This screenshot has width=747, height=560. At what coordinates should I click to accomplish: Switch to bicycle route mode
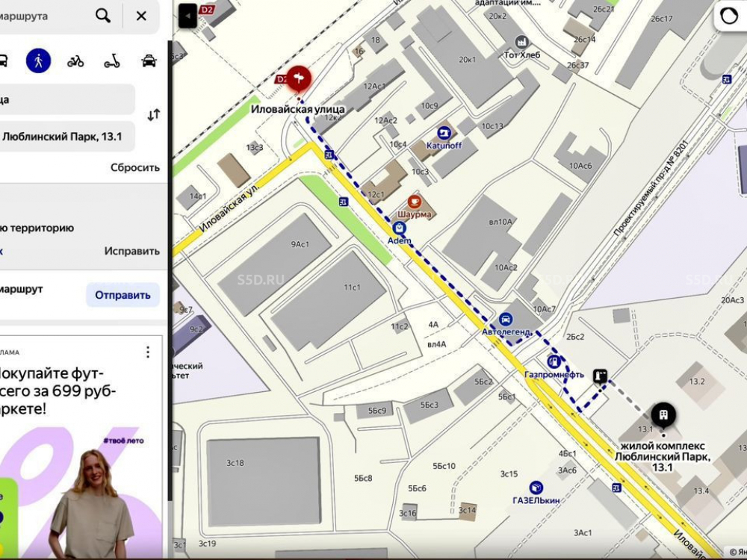click(75, 61)
